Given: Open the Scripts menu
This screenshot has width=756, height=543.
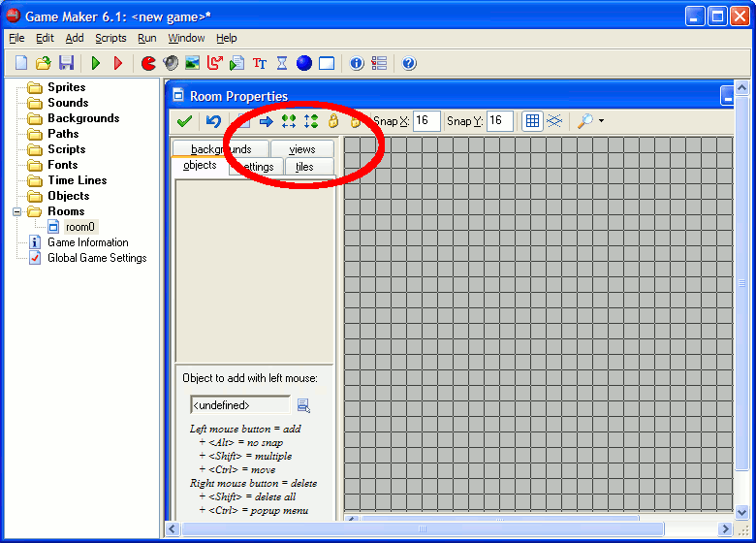Looking at the screenshot, I should tap(110, 38).
